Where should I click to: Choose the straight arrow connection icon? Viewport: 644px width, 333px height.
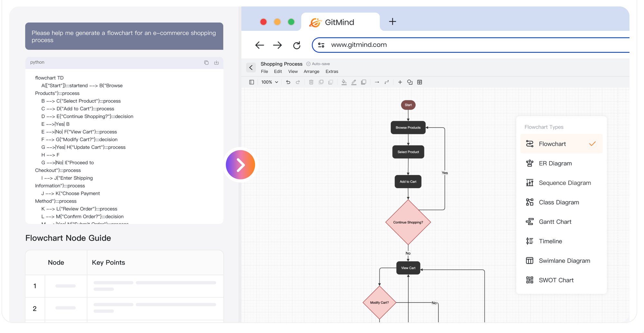tap(377, 82)
